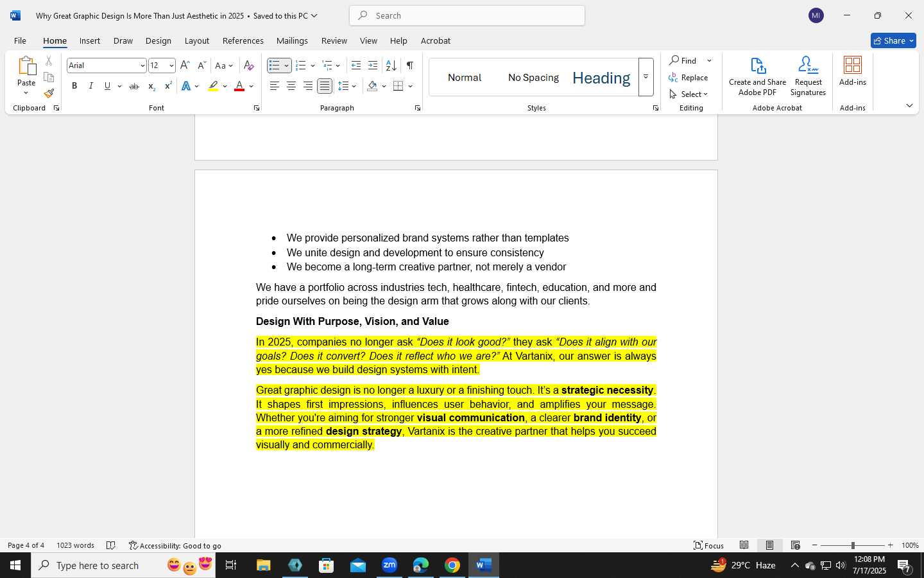Click the Copy icon in Clipboard
This screenshot has width=924, height=578.
coord(49,77)
